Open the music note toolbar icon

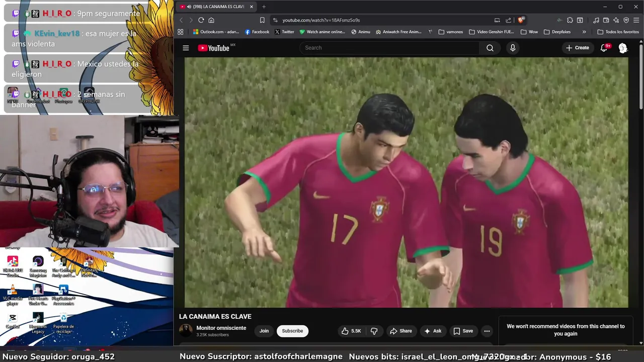pos(596,20)
